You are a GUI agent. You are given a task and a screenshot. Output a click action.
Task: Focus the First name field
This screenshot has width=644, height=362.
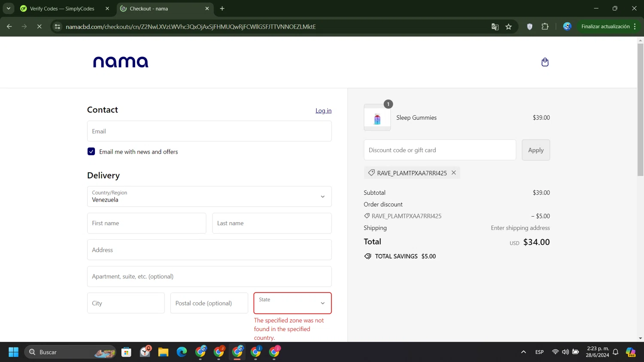click(147, 223)
